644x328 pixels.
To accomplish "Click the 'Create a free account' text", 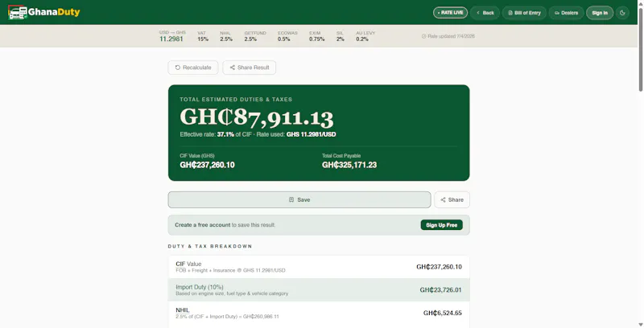I will [203, 225].
